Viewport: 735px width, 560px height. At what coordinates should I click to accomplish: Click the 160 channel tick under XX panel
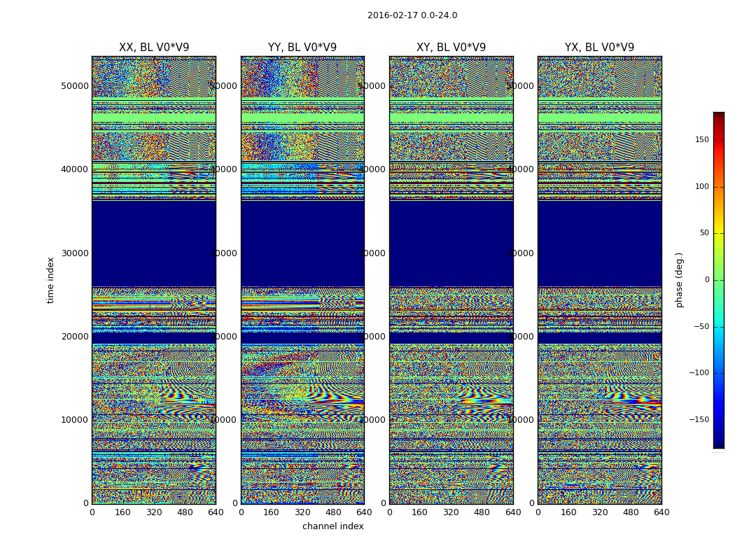point(122,512)
